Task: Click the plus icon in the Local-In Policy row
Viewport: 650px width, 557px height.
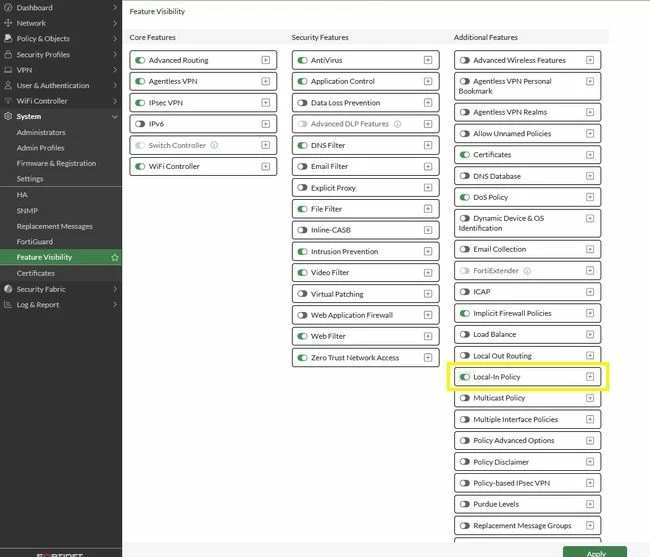Action: pos(590,377)
